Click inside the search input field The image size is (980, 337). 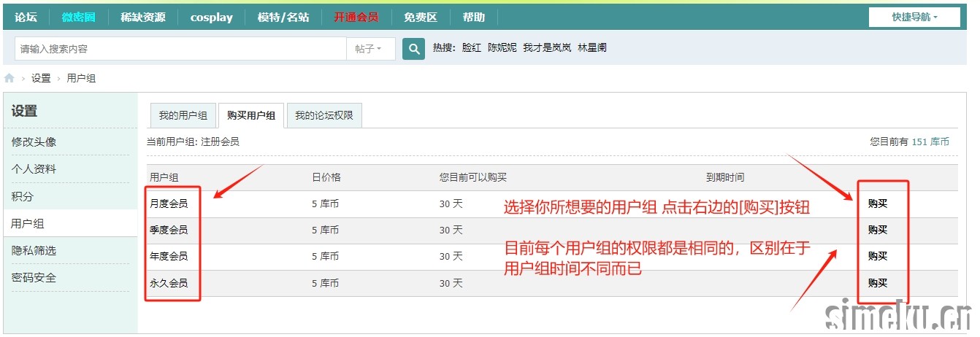[x=180, y=49]
